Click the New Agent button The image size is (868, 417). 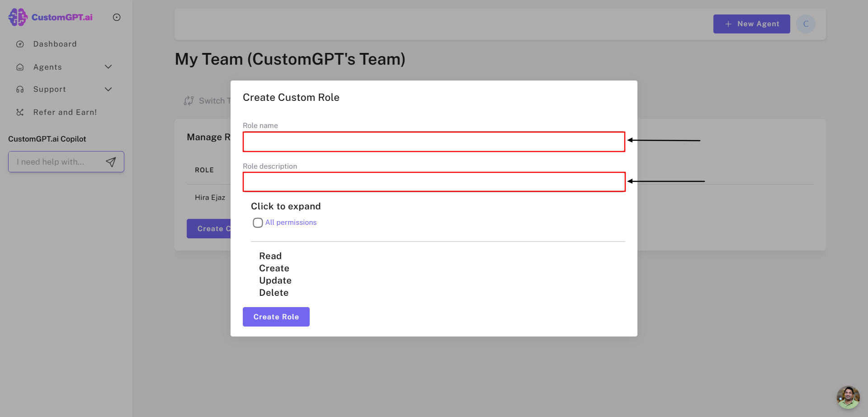[x=751, y=24]
